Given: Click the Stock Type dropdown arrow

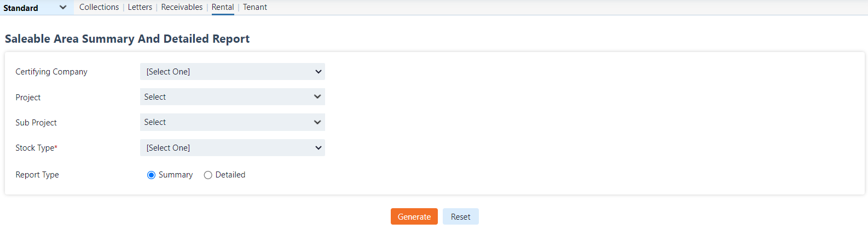Looking at the screenshot, I should point(319,148).
